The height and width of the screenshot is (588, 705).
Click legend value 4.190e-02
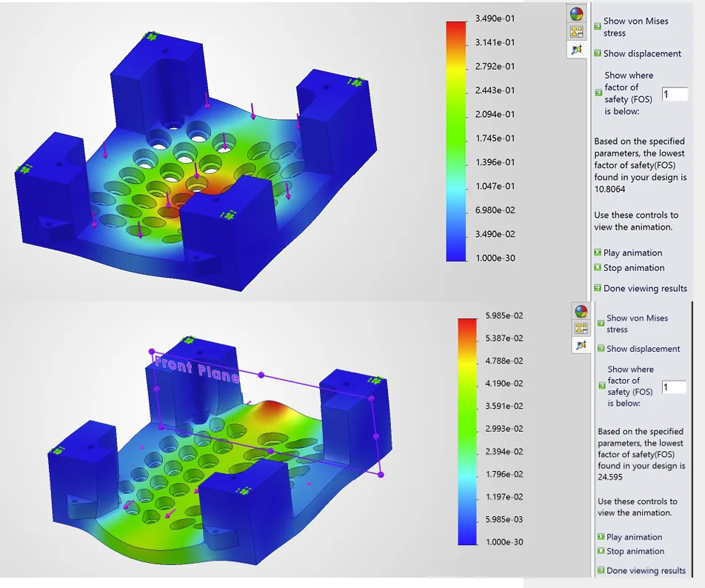[x=504, y=384]
